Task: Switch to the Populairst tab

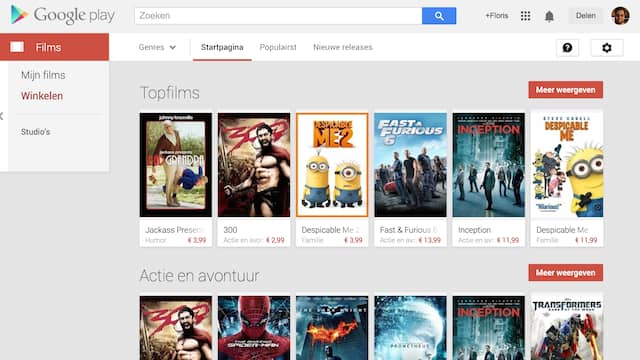Action: (278, 47)
